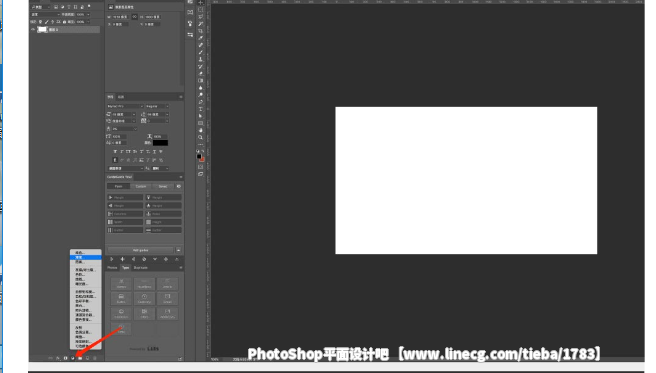Select the Brush tool

click(201, 52)
